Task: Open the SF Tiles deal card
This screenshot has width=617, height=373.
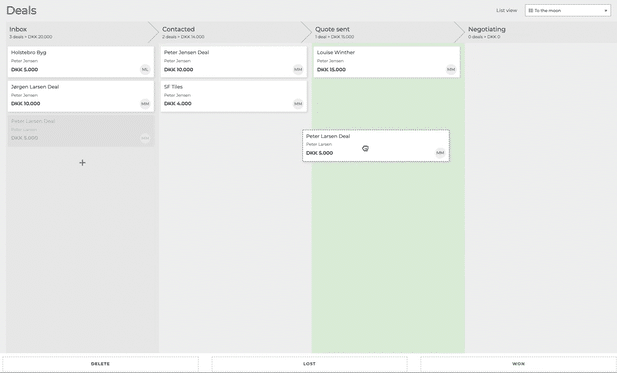Action: [x=233, y=96]
